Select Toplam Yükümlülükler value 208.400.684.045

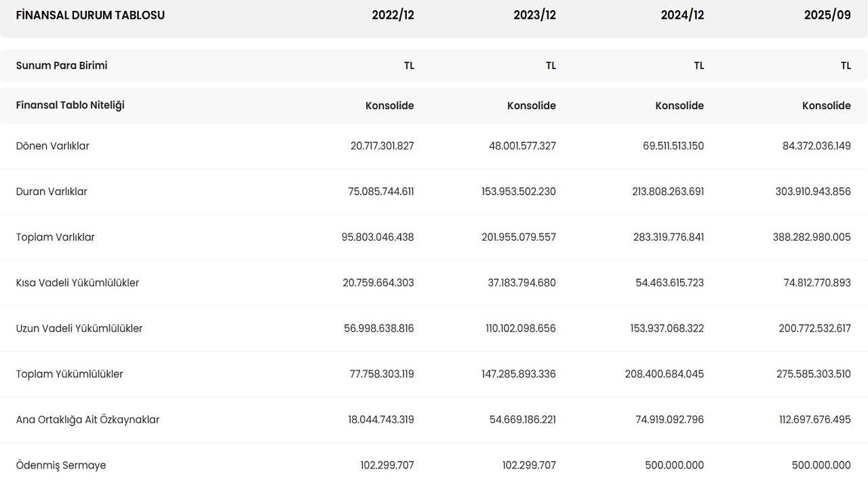click(665, 374)
